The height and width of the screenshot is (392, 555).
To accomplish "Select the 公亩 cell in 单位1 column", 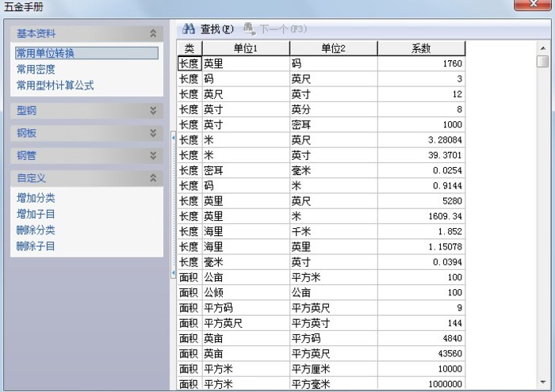I will pos(246,277).
